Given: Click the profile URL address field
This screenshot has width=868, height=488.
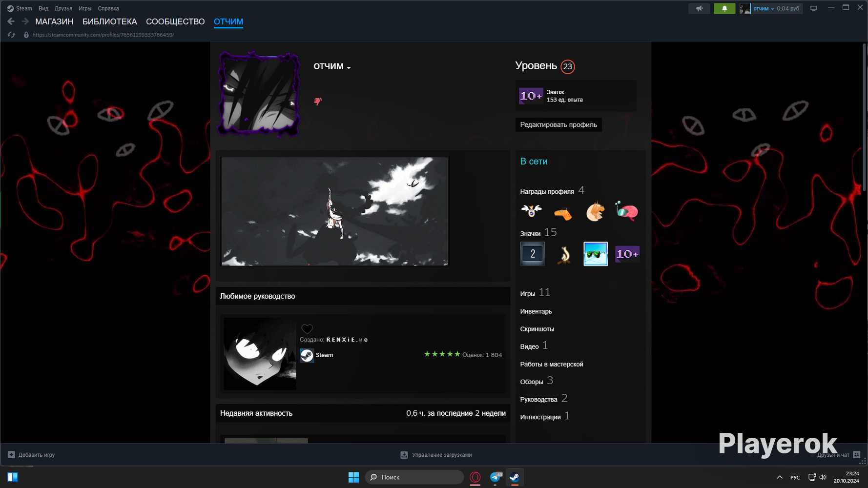Looking at the screenshot, I should 103,35.
